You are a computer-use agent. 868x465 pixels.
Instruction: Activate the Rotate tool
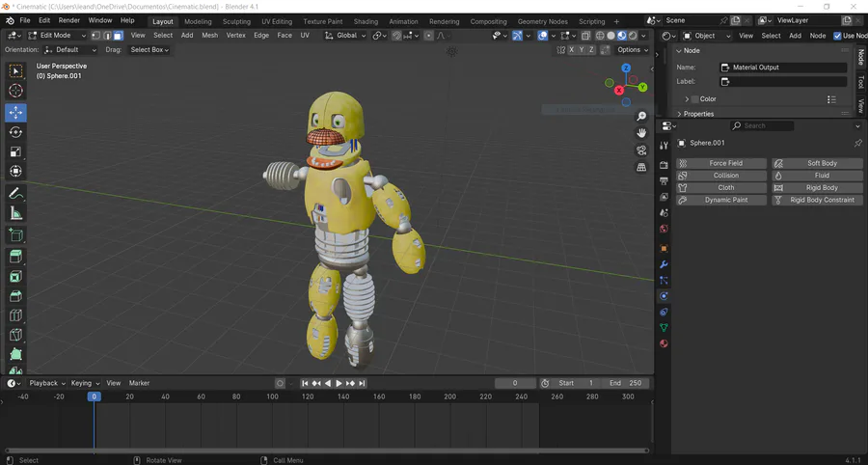click(16, 132)
